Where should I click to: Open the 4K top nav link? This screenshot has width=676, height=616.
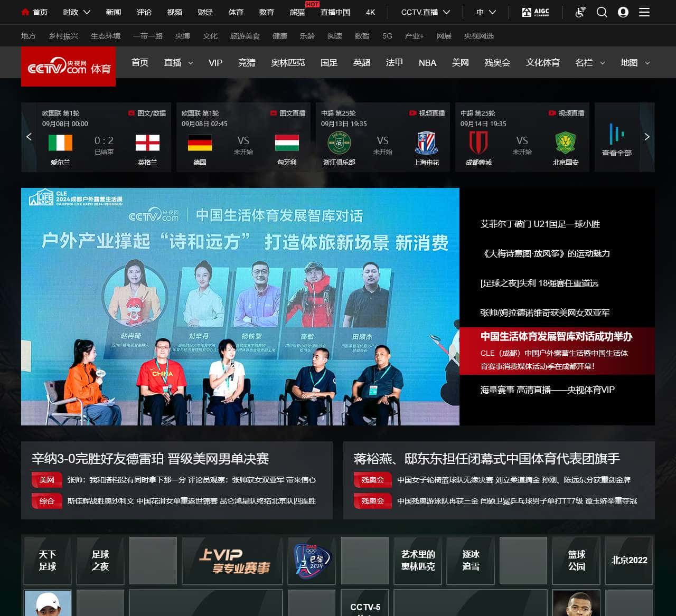click(371, 12)
